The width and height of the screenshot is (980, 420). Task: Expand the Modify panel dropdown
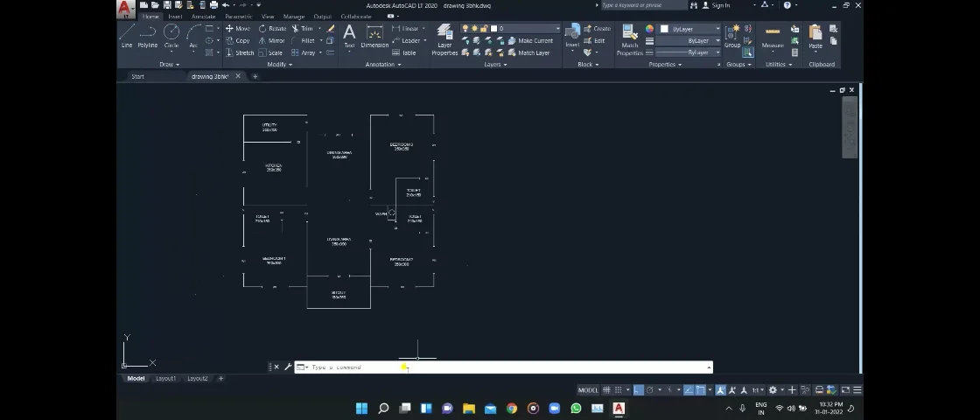[279, 65]
